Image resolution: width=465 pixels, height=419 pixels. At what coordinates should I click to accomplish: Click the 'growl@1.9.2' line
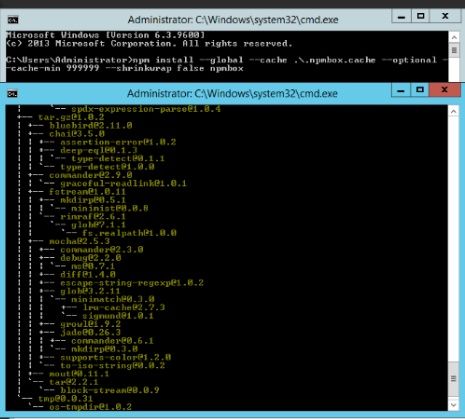click(x=91, y=324)
